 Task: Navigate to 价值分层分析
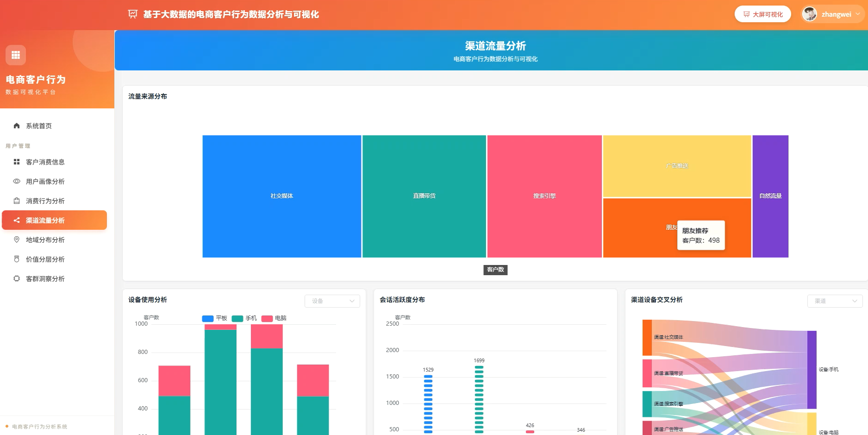pyautogui.click(x=55, y=259)
